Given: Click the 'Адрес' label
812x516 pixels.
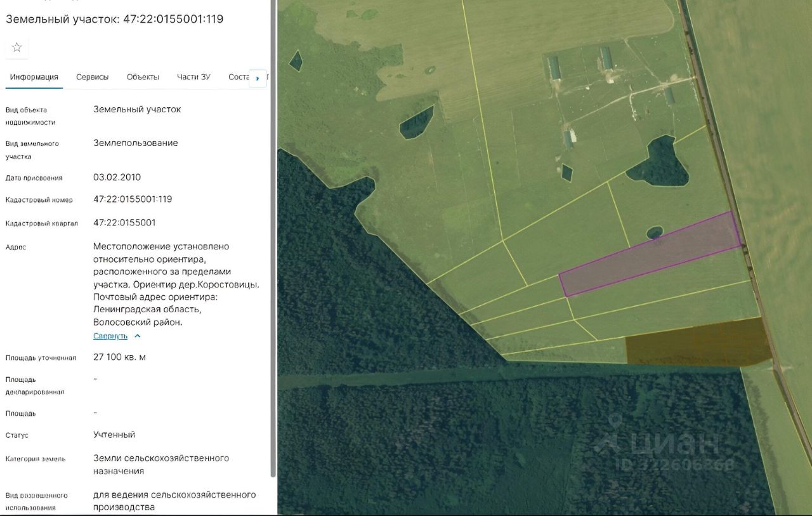Looking at the screenshot, I should tap(16, 247).
